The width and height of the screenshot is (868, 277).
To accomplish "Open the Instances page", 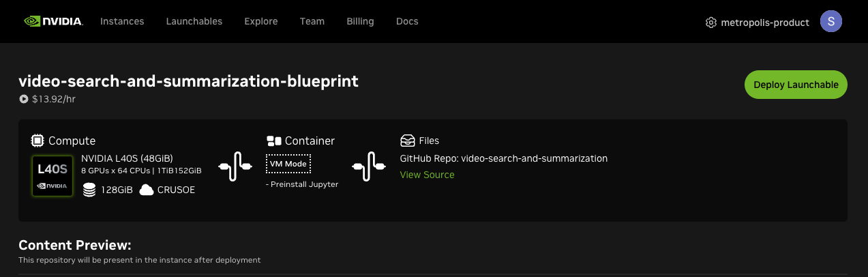I will tap(122, 21).
